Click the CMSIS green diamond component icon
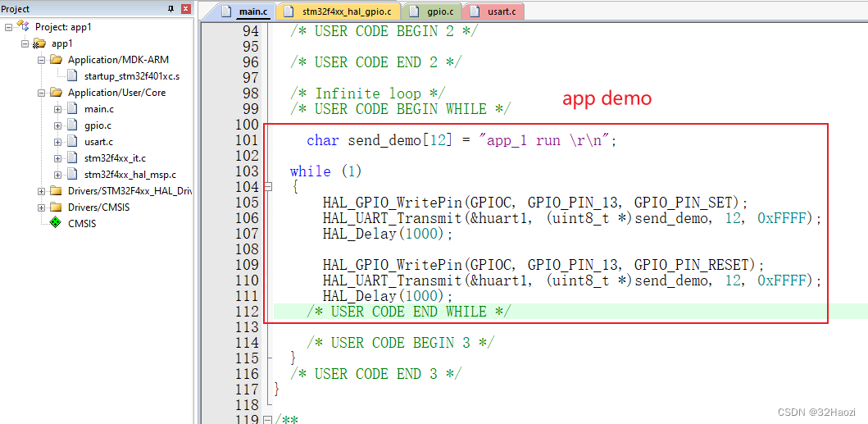 tap(55, 223)
